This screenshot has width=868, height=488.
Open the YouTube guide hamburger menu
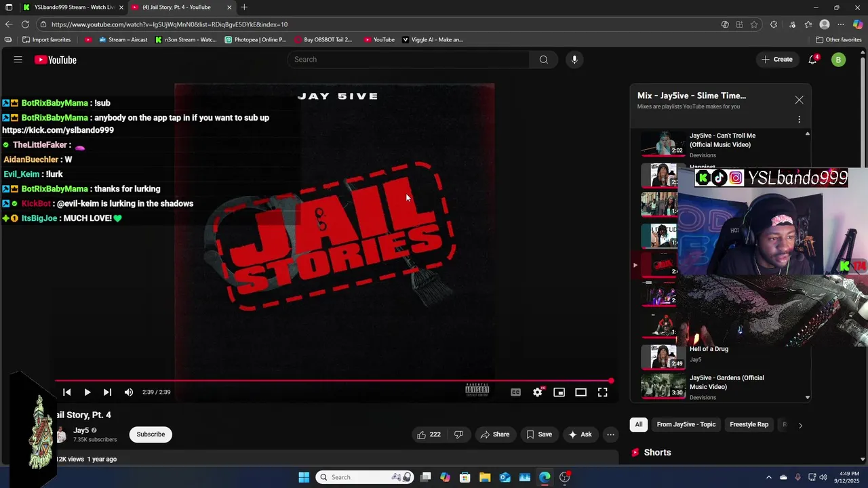tap(18, 60)
